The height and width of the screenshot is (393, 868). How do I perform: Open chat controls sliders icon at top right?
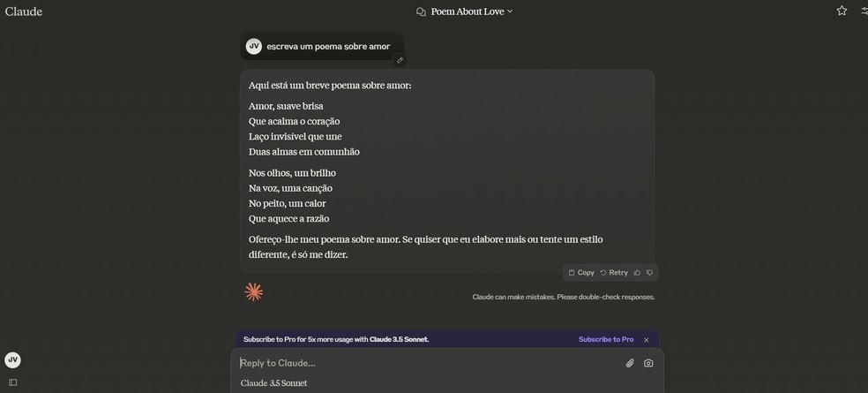(864, 11)
